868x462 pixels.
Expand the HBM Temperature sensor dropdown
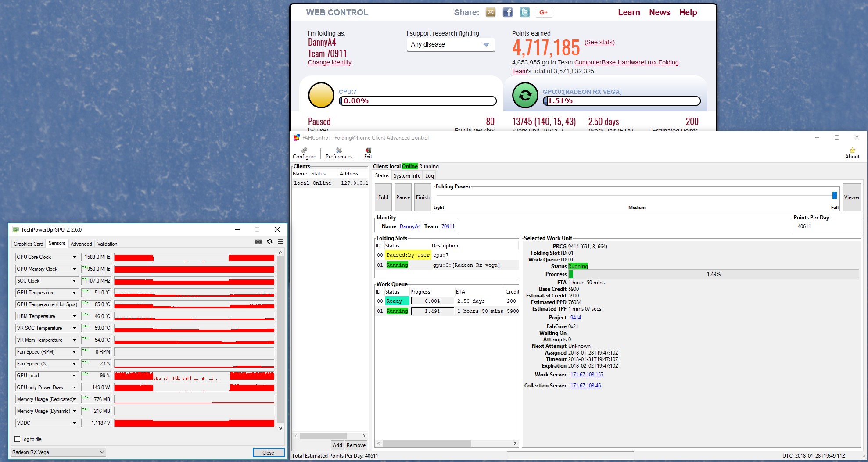(74, 316)
